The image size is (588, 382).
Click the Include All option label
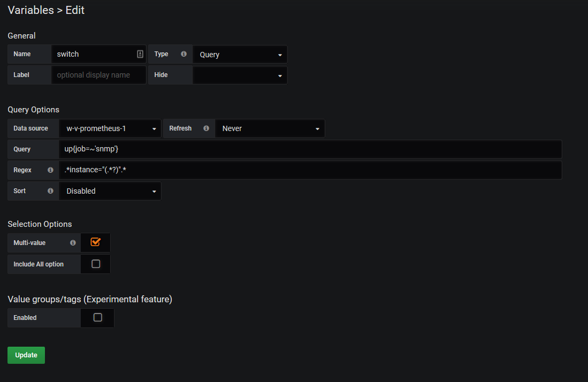(39, 264)
